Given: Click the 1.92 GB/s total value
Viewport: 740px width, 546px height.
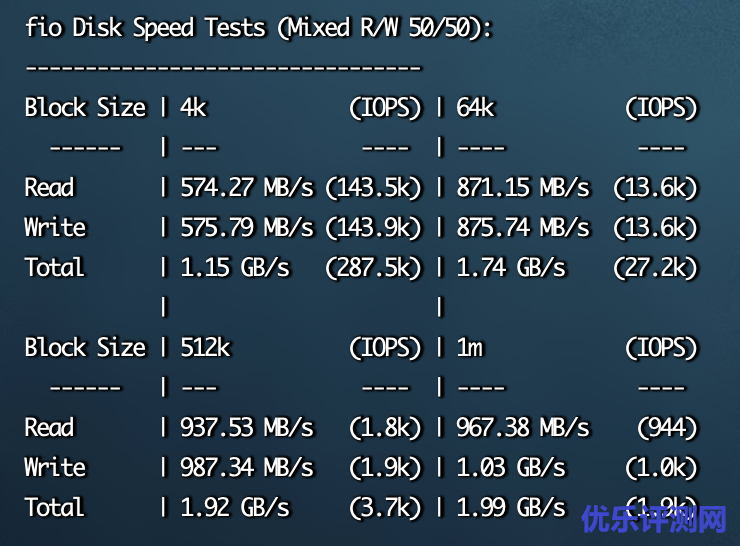Looking at the screenshot, I should tap(234, 507).
